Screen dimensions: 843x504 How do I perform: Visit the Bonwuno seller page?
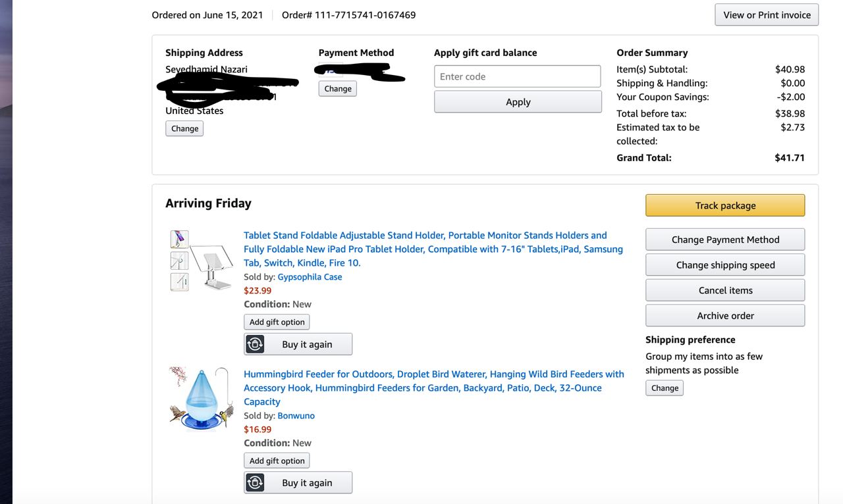(296, 416)
